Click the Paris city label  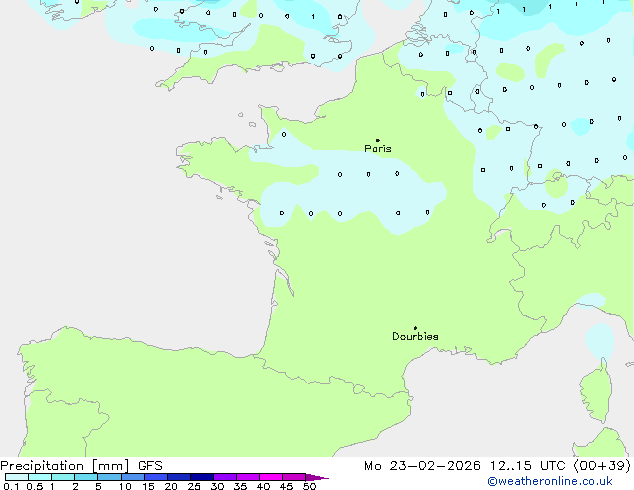click(x=378, y=149)
